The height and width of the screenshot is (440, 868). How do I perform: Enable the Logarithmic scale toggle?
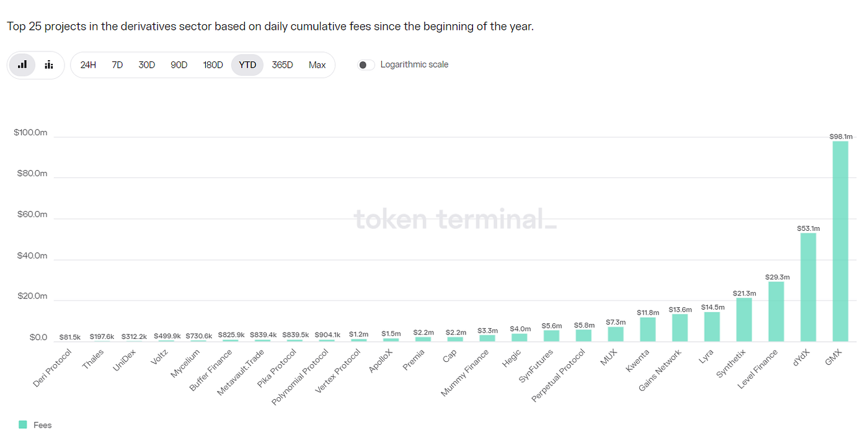tap(365, 64)
